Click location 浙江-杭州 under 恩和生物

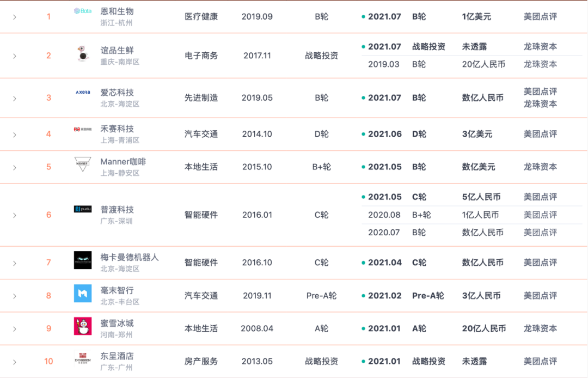pos(117,23)
